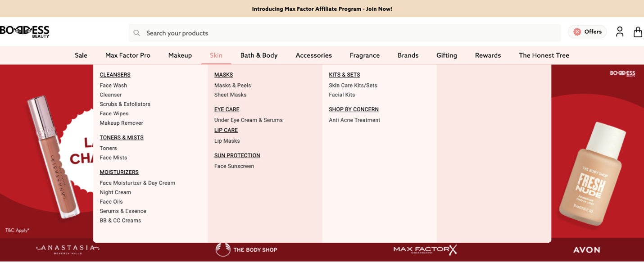Open the Makeup menu
The image size is (644, 263).
coord(180,55)
